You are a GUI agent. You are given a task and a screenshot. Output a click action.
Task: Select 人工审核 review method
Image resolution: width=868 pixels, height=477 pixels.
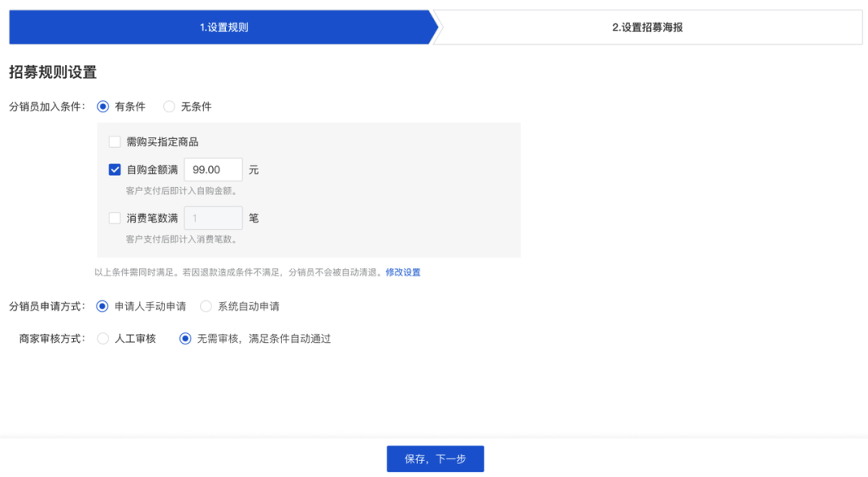click(x=103, y=338)
